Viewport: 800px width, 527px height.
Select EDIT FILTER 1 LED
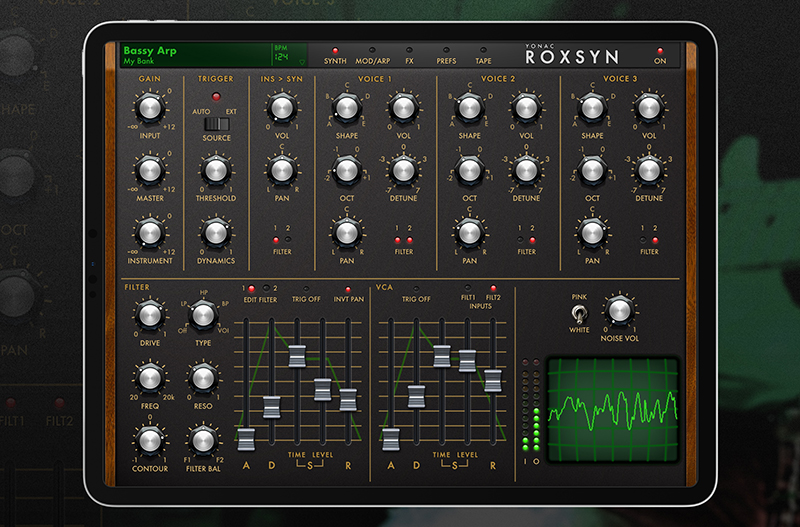pyautogui.click(x=252, y=289)
